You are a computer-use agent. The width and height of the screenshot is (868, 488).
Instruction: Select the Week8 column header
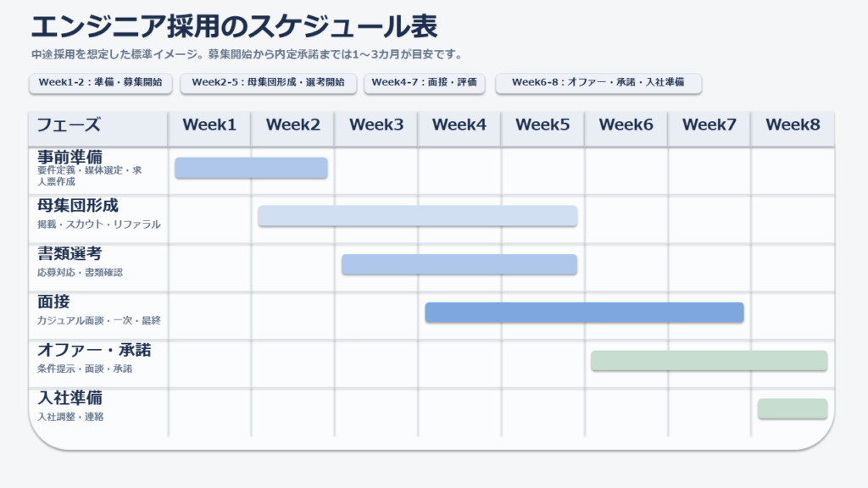click(x=793, y=125)
